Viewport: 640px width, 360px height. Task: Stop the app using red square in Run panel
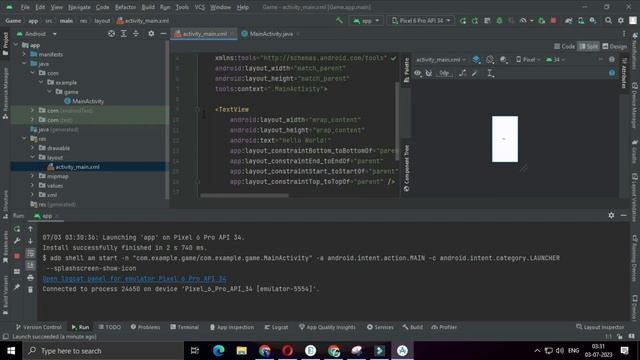tap(17, 256)
